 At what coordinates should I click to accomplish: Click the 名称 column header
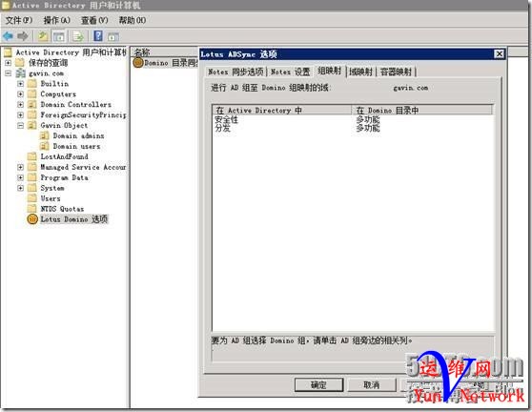pyautogui.click(x=165, y=51)
